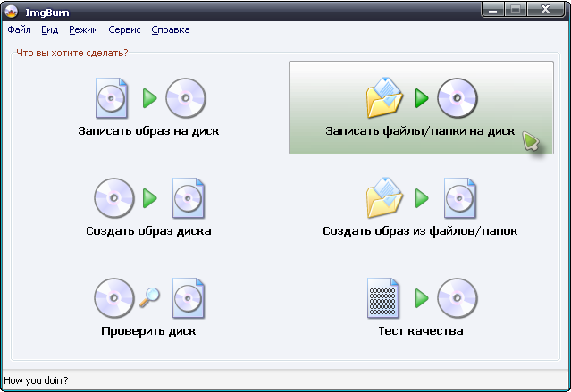The height and width of the screenshot is (392, 571).
Task: Open the Режим menu
Action: pyautogui.click(x=83, y=29)
